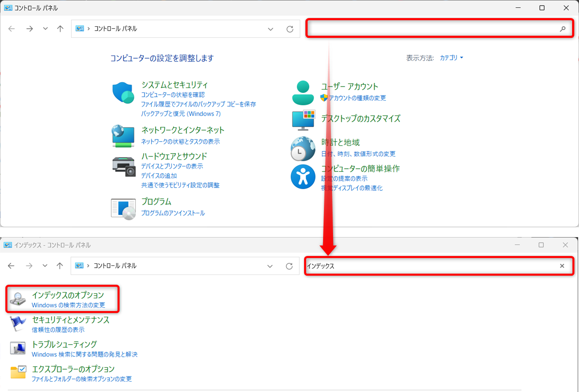Click the エクスプローラーのオプション folder icon

click(18, 372)
